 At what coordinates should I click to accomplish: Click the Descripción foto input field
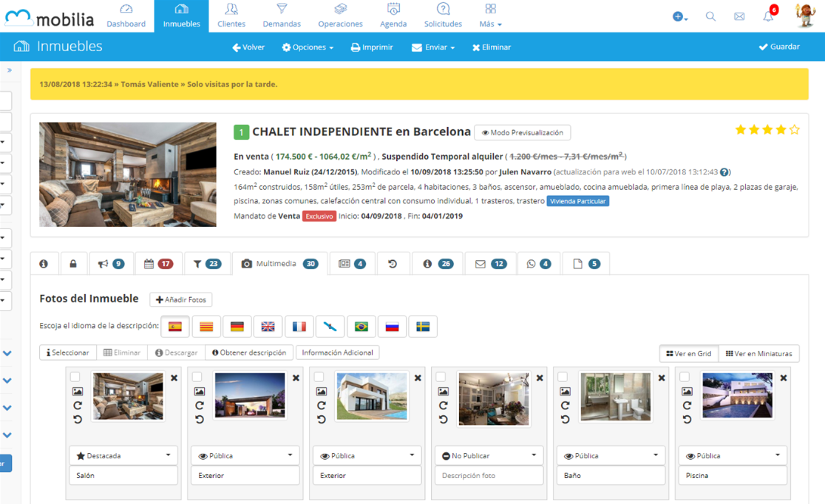coord(489,475)
